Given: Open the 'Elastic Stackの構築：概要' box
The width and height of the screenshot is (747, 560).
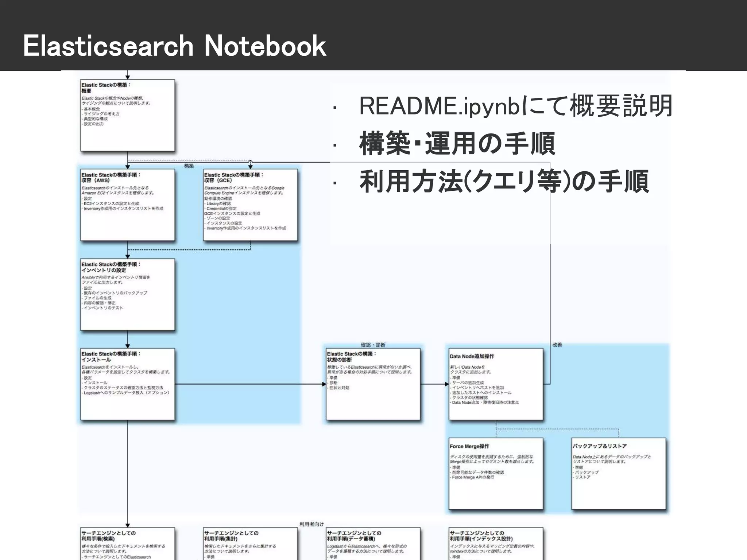Looking at the screenshot, I should click(128, 115).
